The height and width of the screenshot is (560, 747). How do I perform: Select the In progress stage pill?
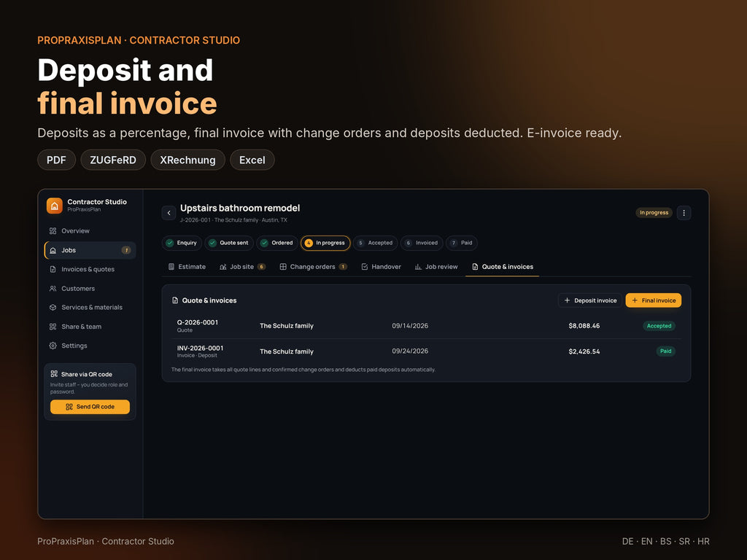click(x=325, y=243)
